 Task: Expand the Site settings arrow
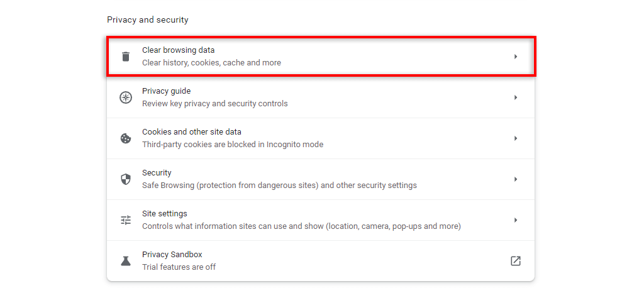pyautogui.click(x=516, y=220)
